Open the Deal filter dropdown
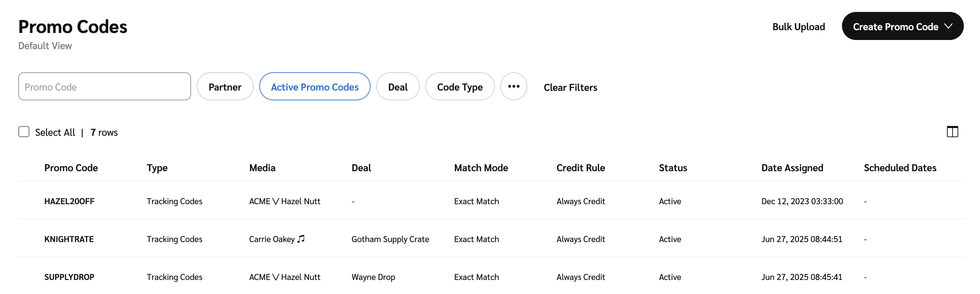Screen dimensions: 980x294 (398, 87)
